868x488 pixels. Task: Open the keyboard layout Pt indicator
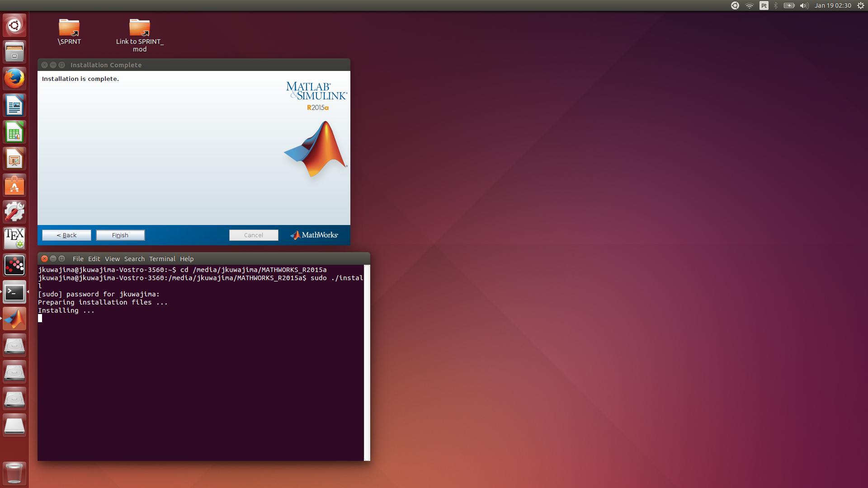pos(764,5)
